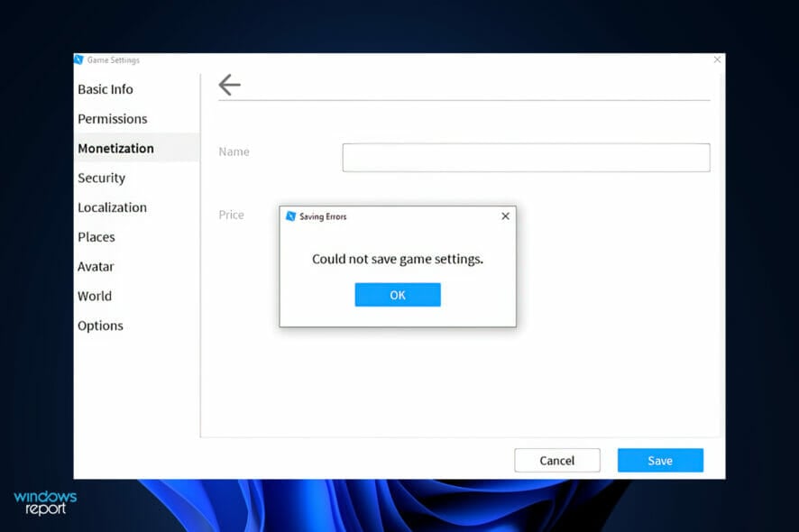Click the Saving Errors dialog title
Viewport: 799px width, 532px height.
click(x=323, y=216)
